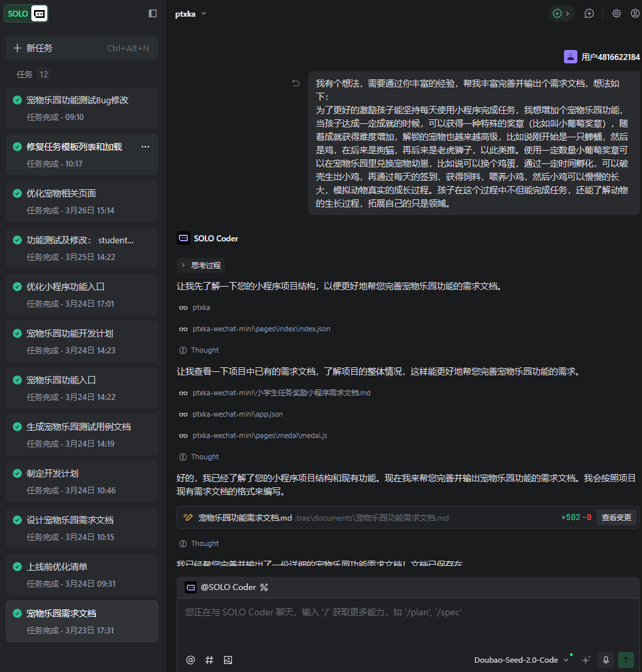Click the @ mention icon in input bar
The height and width of the screenshot is (672, 642).
191,659
